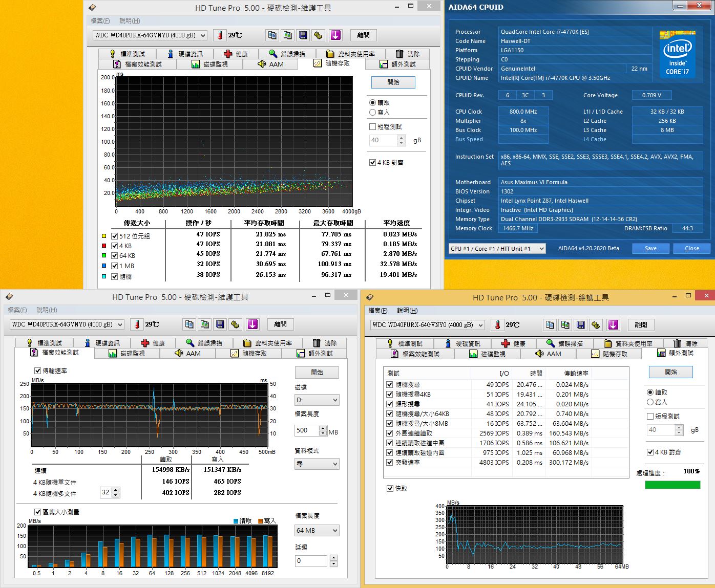Image resolution: width=715 pixels, height=588 pixels.
Task: Click the yellow color swatch beside 512 位元組
Action: click(104, 236)
